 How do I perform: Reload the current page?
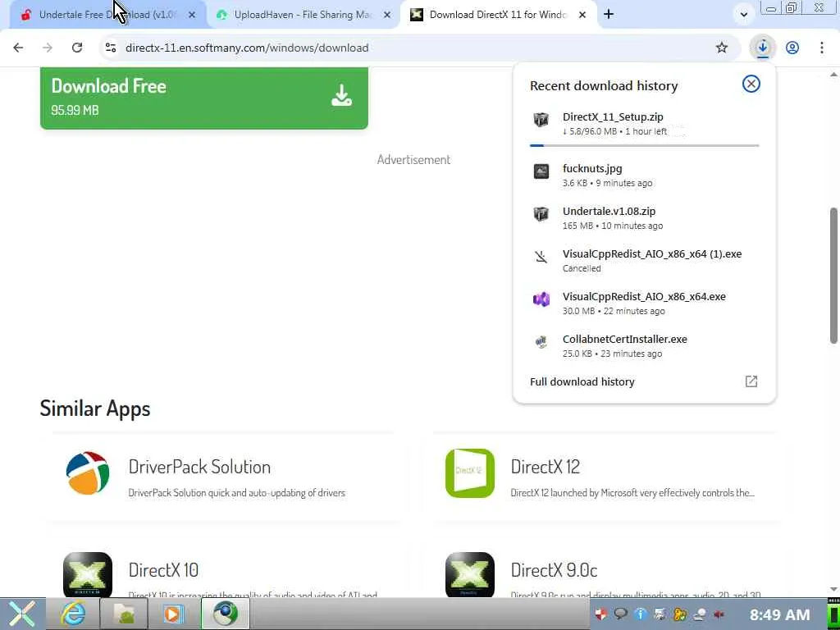pyautogui.click(x=77, y=48)
